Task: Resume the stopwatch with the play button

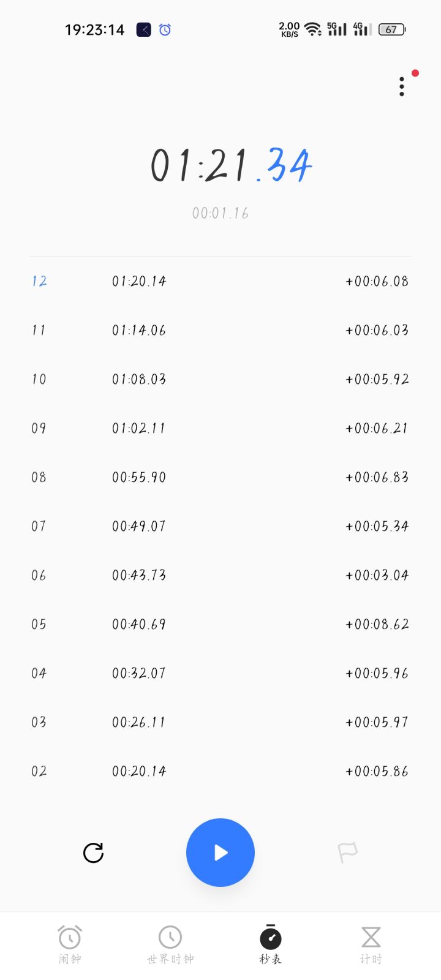Action: pyautogui.click(x=221, y=853)
